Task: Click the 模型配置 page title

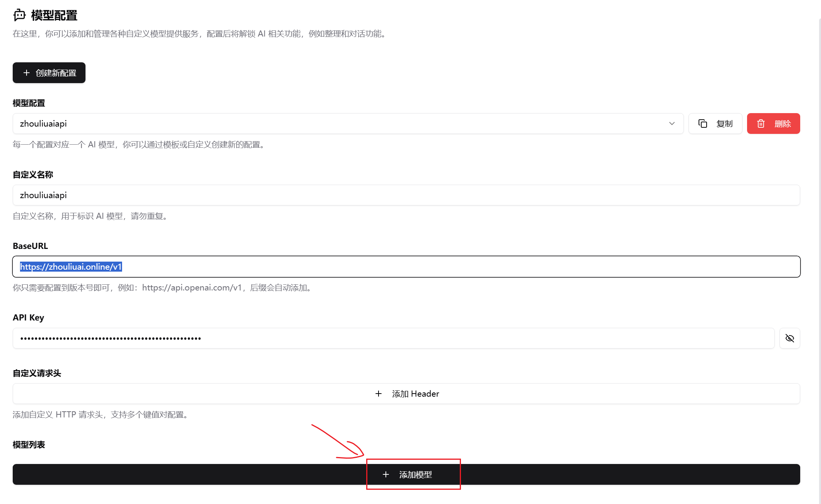Action: pos(54,15)
